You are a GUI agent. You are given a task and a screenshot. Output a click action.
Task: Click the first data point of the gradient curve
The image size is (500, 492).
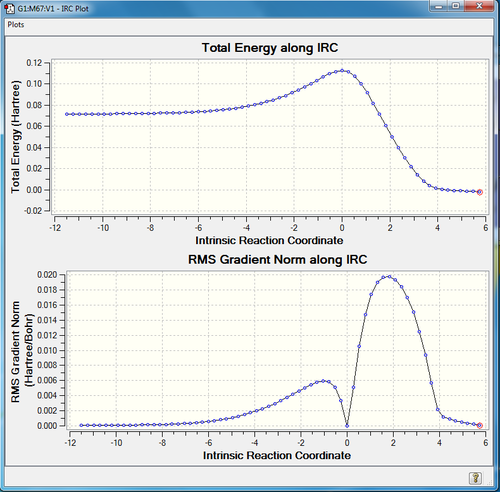click(x=81, y=425)
